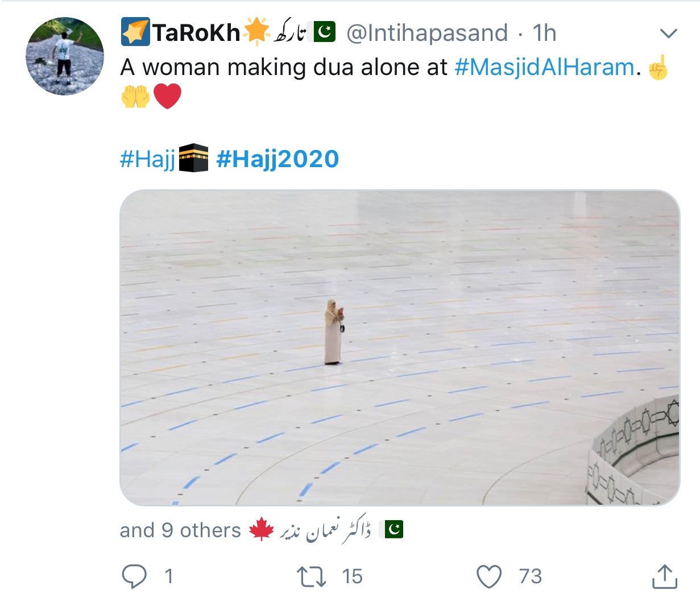Image resolution: width=700 pixels, height=594 pixels.
Task: Open the #MasjidAlHaram hashtag link
Action: click(x=545, y=67)
